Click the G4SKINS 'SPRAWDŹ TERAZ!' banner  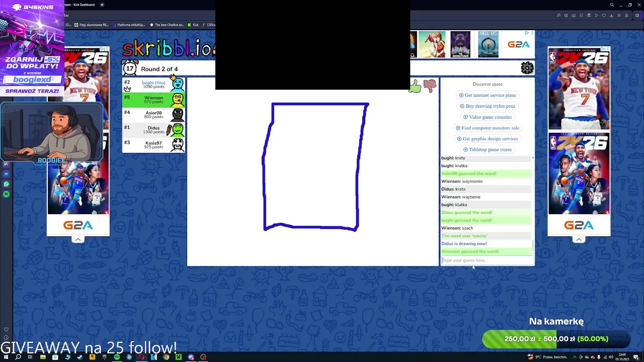coord(32,91)
